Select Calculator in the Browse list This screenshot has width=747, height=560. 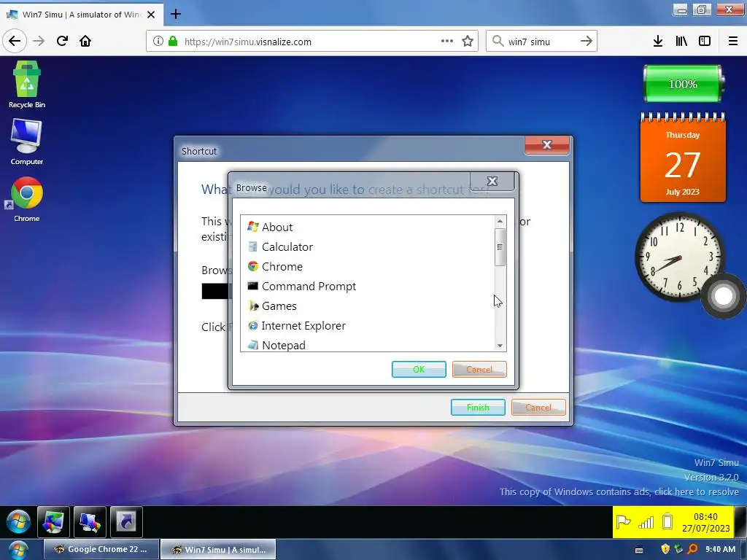pos(368,246)
